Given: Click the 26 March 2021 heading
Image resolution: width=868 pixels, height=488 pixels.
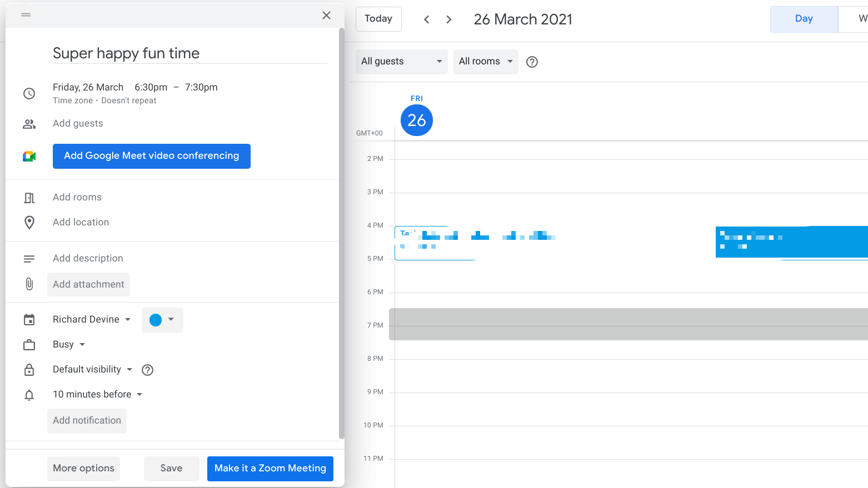Looking at the screenshot, I should click(x=523, y=19).
